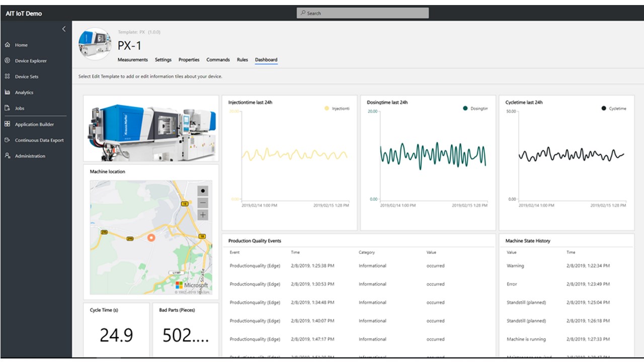This screenshot has width=644, height=362.
Task: Center map using the locate dot button
Action: pos(203,191)
